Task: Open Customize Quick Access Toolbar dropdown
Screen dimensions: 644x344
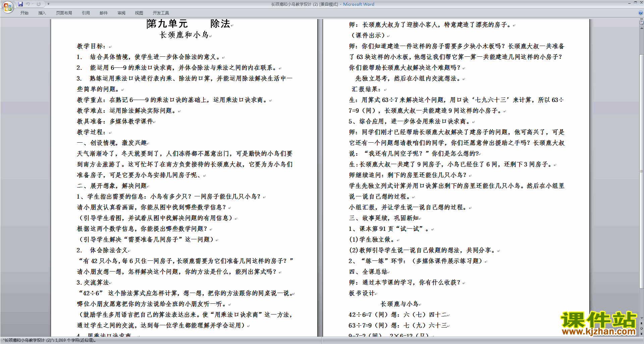Action: [48, 4]
